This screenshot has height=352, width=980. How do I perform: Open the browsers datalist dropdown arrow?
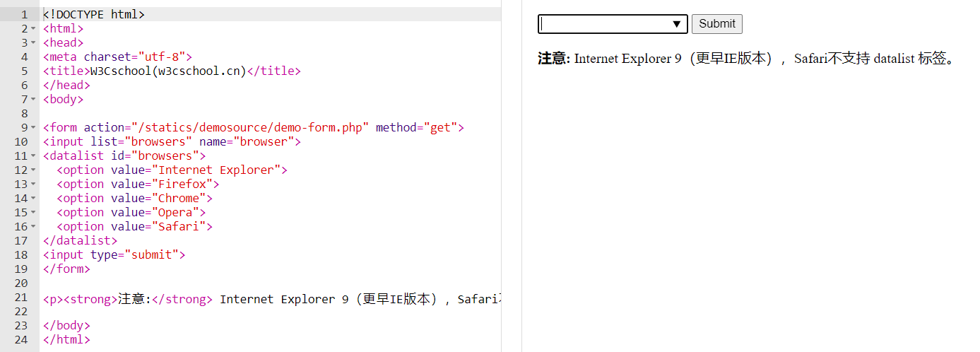coord(677,24)
